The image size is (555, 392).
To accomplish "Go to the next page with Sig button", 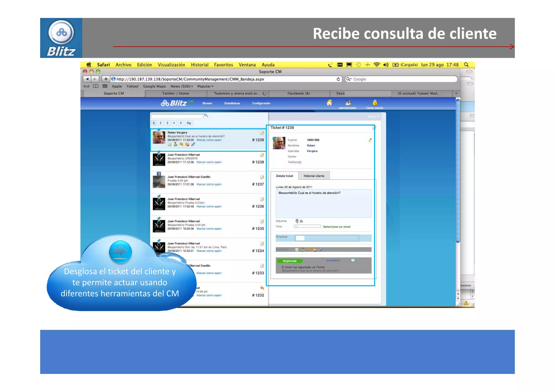I will pyautogui.click(x=189, y=123).
